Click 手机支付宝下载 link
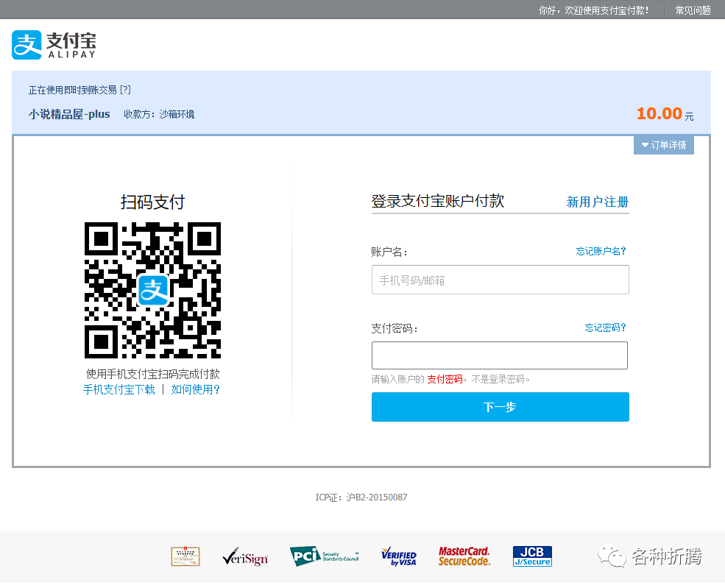The image size is (725, 588). click(x=119, y=390)
